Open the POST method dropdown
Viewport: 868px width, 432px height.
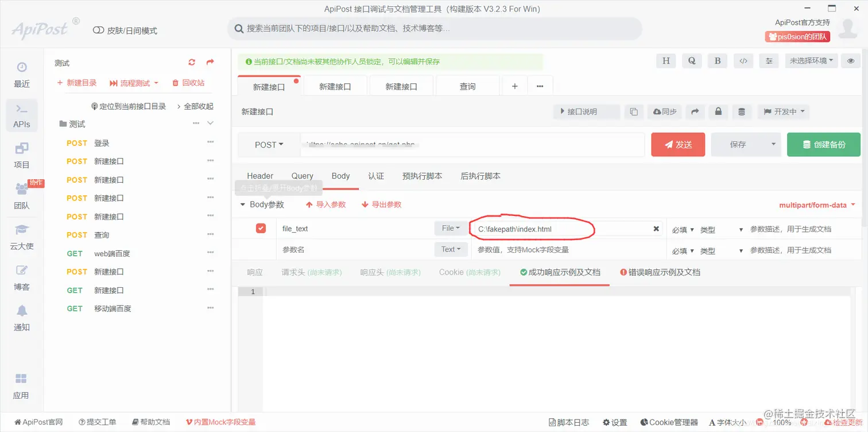pos(269,145)
